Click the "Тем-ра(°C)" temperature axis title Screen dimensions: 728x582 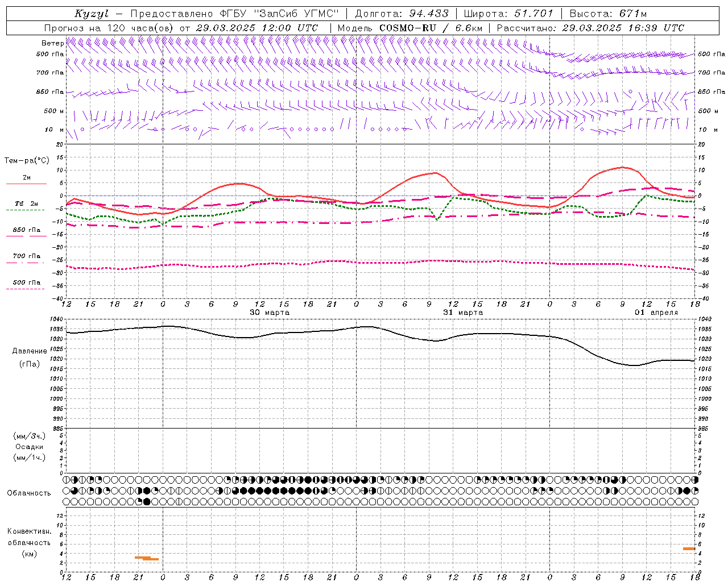click(27, 161)
